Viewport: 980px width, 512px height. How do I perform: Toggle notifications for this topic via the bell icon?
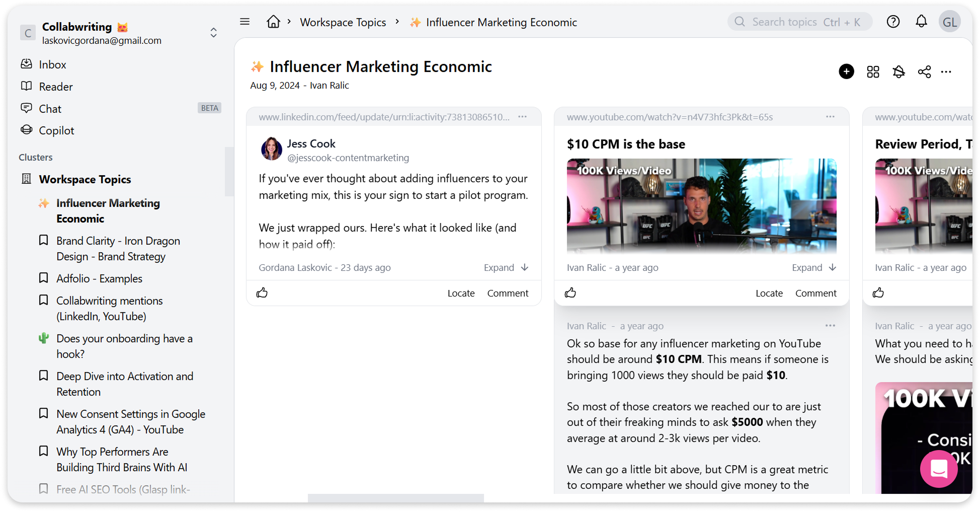pos(899,71)
